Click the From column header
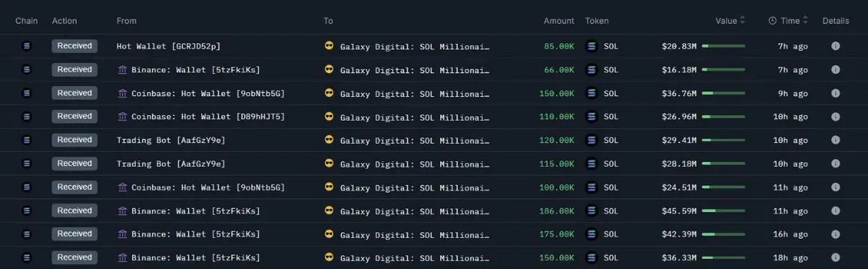 126,21
